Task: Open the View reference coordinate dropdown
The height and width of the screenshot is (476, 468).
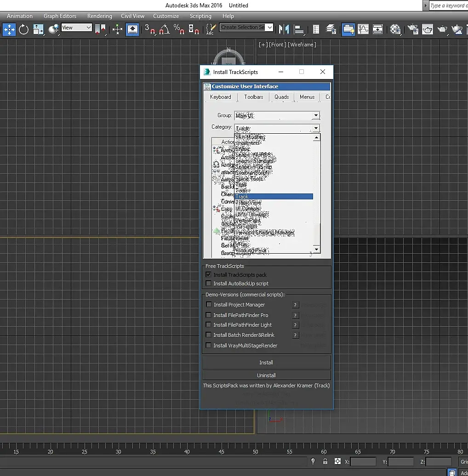Action: coord(77,28)
